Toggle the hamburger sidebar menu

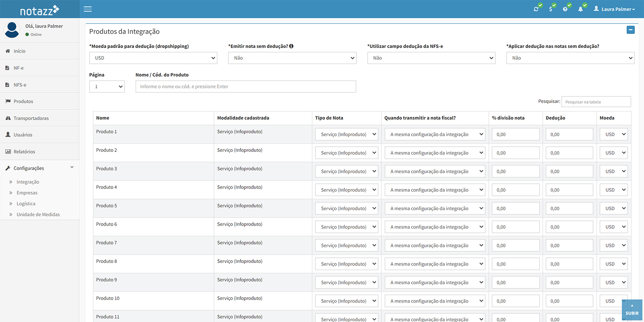tap(88, 9)
